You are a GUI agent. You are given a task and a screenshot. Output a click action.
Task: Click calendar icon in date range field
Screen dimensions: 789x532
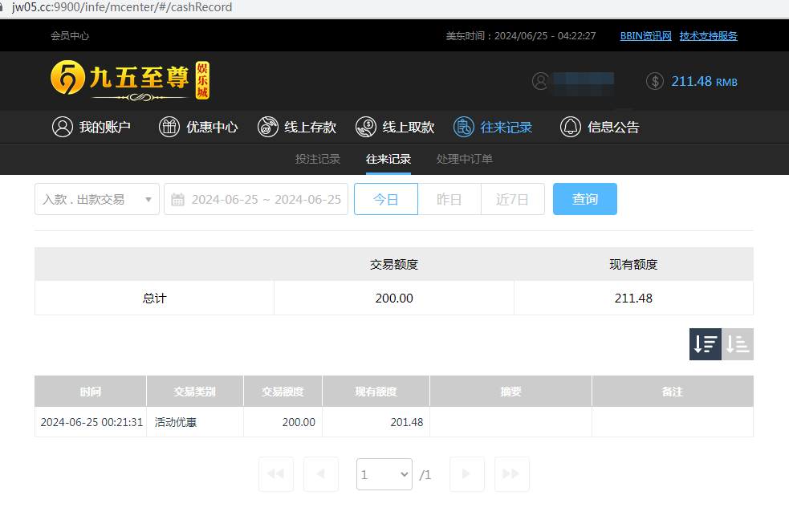tap(178, 199)
